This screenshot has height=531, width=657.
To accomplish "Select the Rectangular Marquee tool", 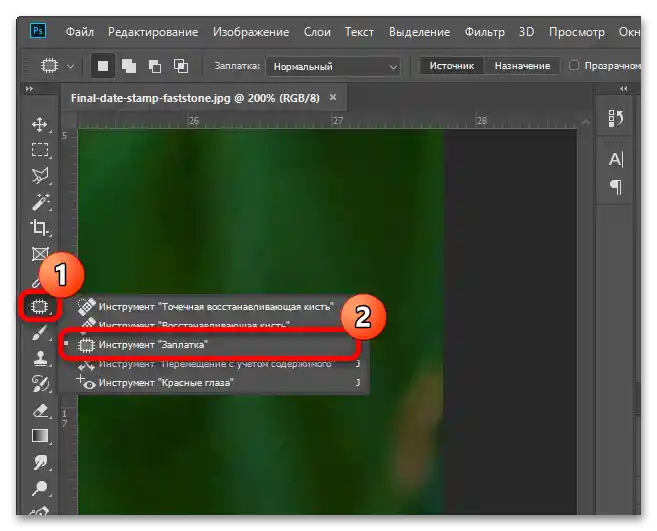I will pyautogui.click(x=40, y=150).
